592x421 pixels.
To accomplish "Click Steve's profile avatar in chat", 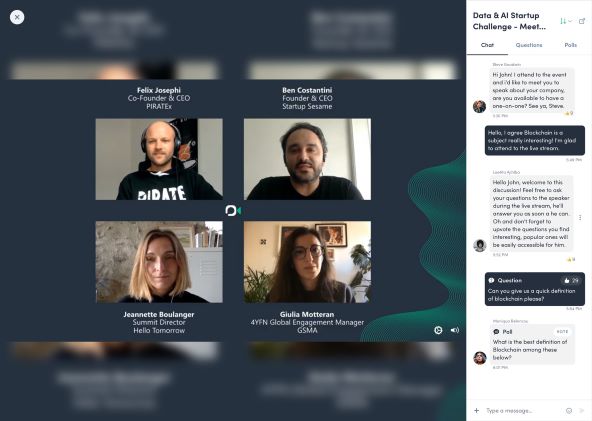I will 479,106.
